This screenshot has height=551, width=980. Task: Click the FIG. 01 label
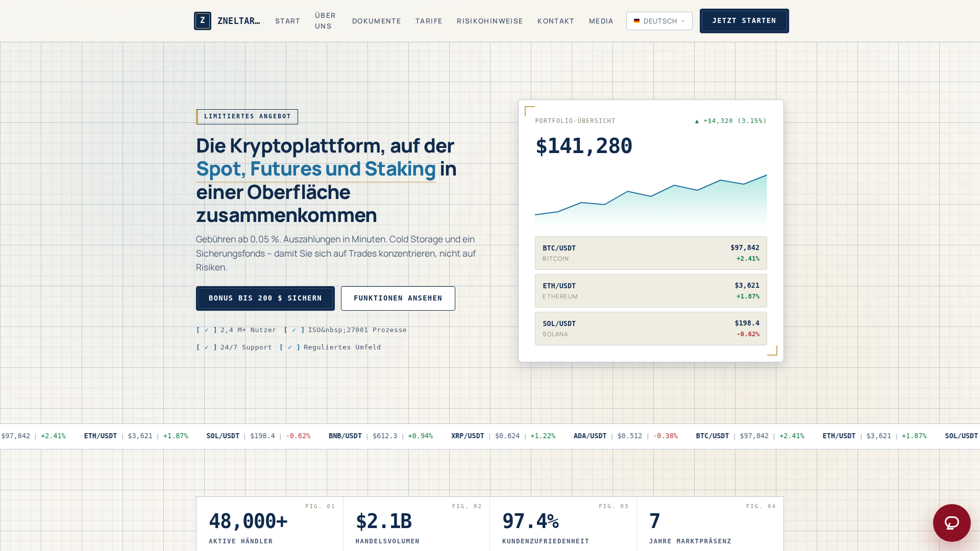320,507
